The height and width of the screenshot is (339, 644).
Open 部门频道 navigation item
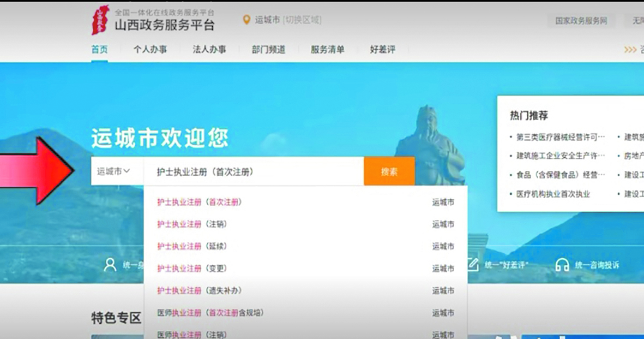(x=268, y=50)
